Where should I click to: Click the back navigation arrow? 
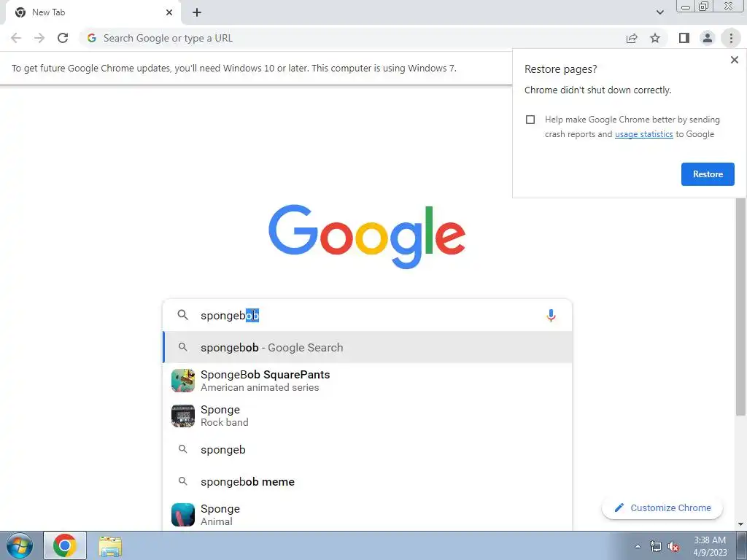(x=16, y=38)
